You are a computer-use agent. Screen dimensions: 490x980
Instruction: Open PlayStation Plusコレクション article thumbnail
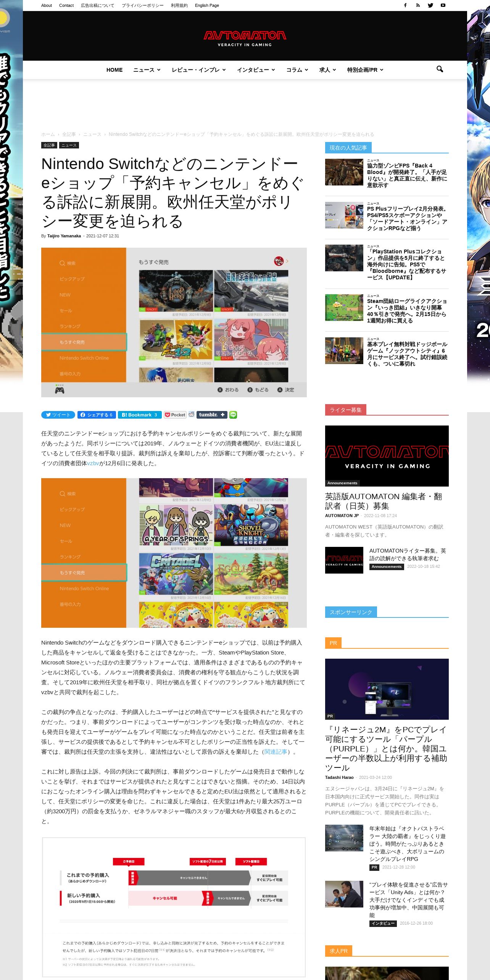344,258
